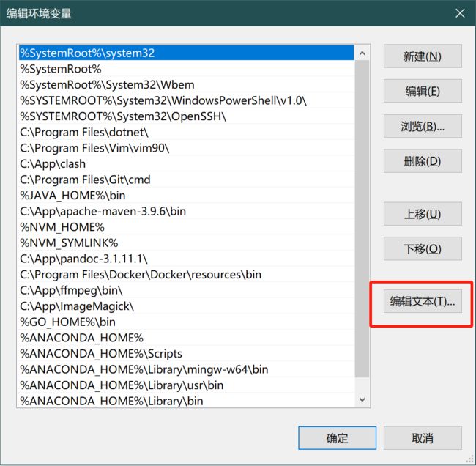Click the list scrollbar down arrow
The height and width of the screenshot is (466, 476).
pos(362,399)
